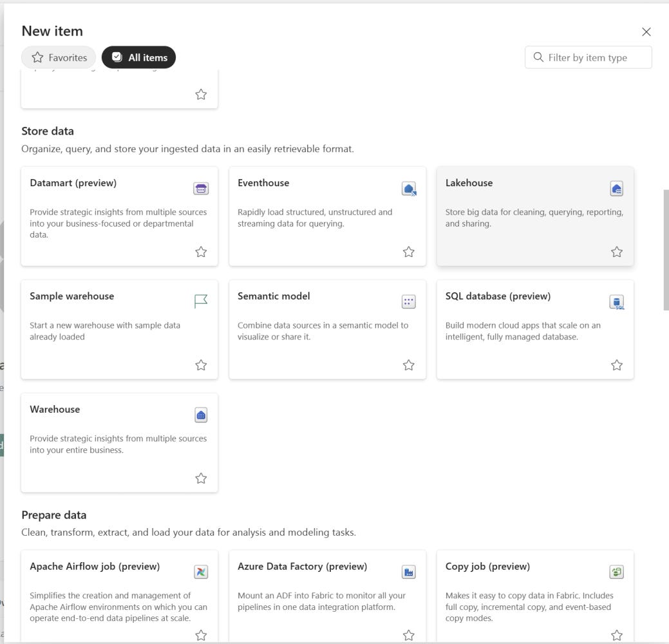Click 'Clean, transform, extract' subtitle text

coord(189,533)
